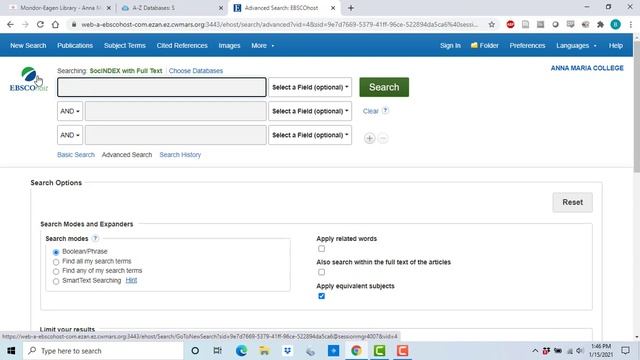The height and width of the screenshot is (360, 640).
Task: Go forward in browser
Action: 25,24
